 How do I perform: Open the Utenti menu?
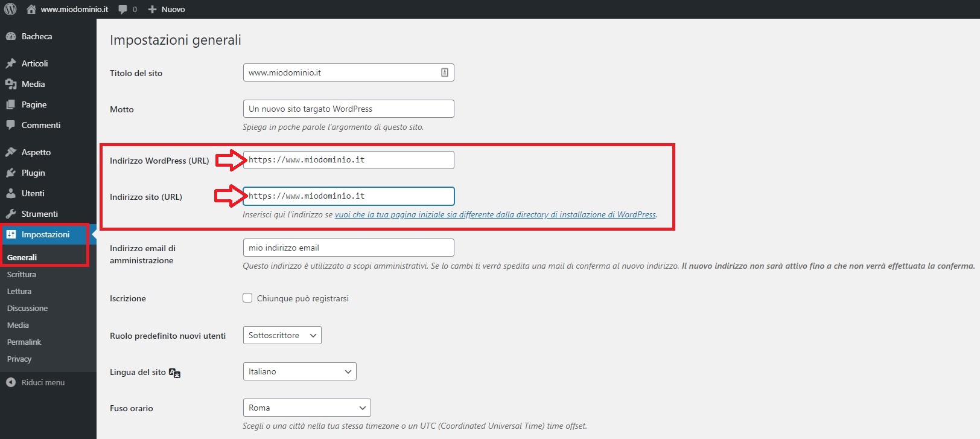click(x=33, y=193)
